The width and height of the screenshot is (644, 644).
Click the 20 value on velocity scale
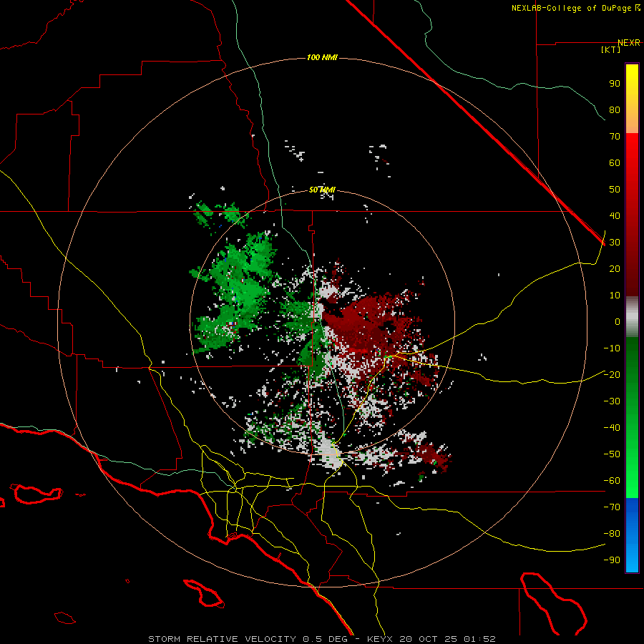click(615, 268)
